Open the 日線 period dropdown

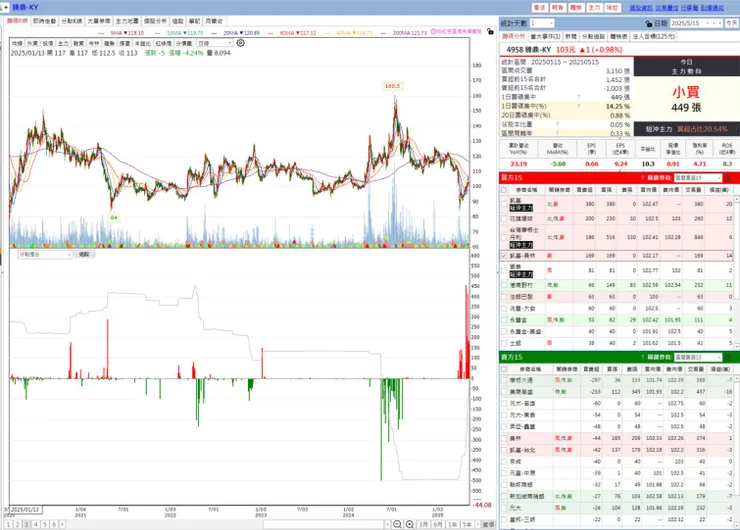pyautogui.click(x=215, y=43)
